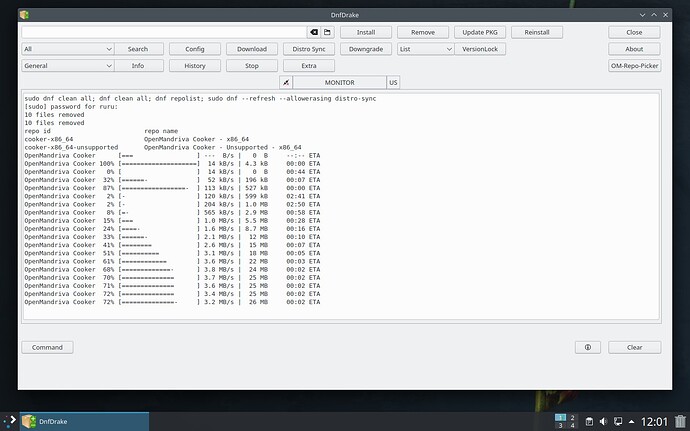Open the General category dropdown
Viewport: 690px width, 431px height.
[68, 66]
